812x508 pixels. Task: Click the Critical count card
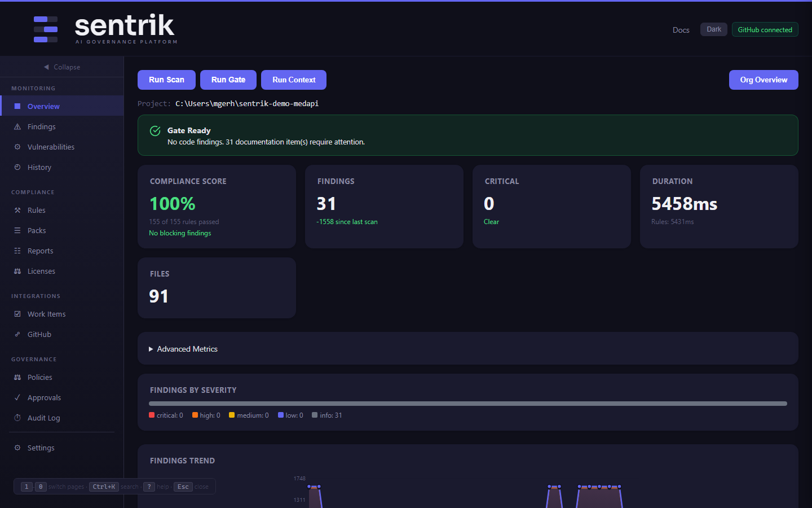551,207
